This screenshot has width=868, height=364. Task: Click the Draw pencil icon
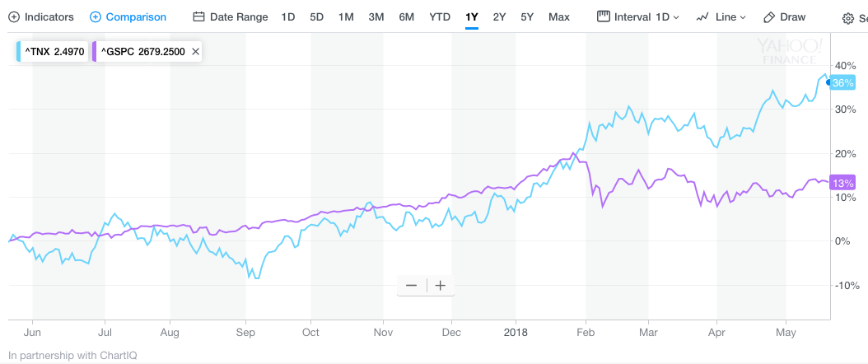click(x=769, y=16)
